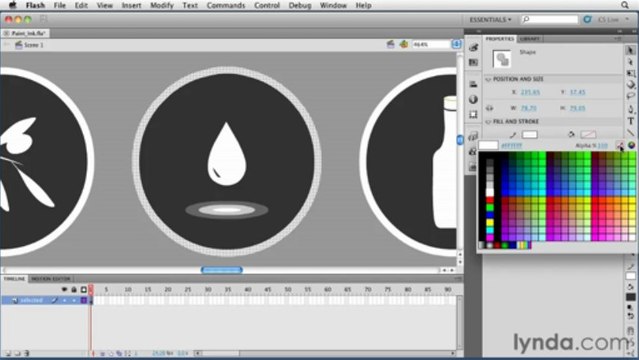Toggle lock dot of selected layer
This screenshot has width=639, height=360.
coord(74,300)
